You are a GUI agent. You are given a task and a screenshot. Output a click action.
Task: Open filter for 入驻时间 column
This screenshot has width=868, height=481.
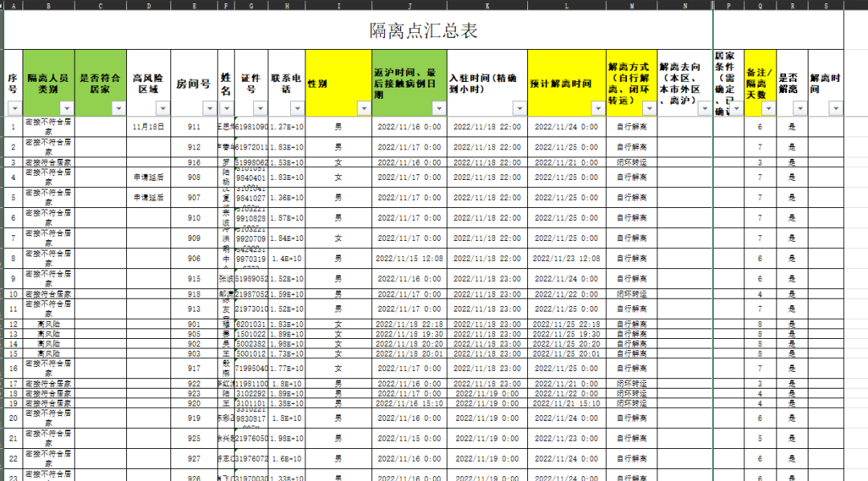click(518, 108)
